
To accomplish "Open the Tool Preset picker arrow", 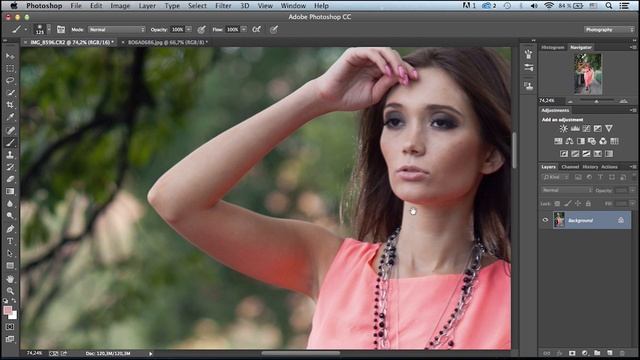I will click(25, 29).
